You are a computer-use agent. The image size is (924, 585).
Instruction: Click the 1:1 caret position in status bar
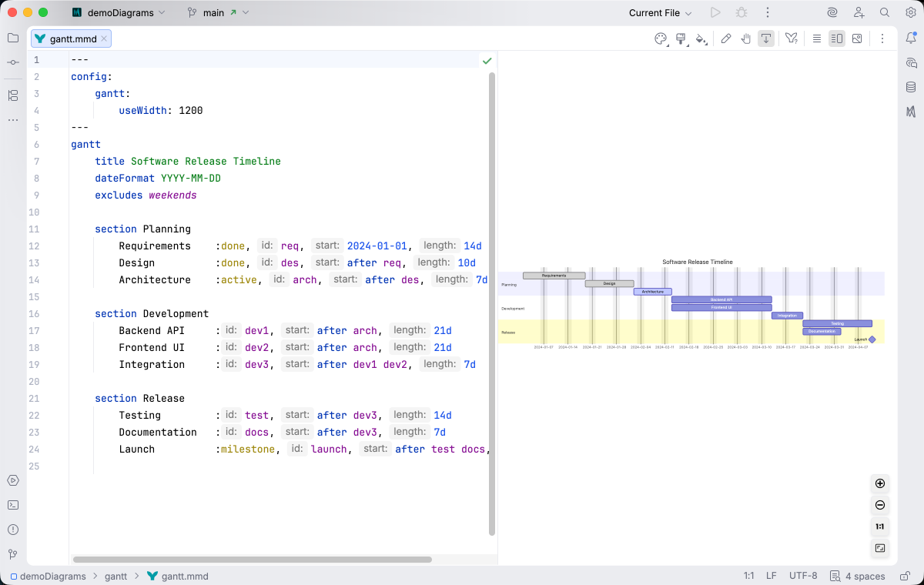click(x=748, y=576)
